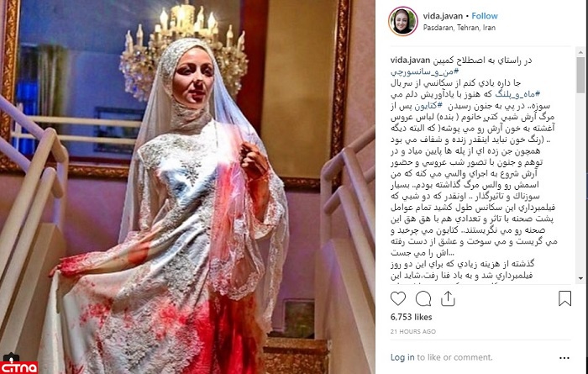This screenshot has width=588, height=374.
Task: Click the bride photo in the post
Action: coord(187,187)
